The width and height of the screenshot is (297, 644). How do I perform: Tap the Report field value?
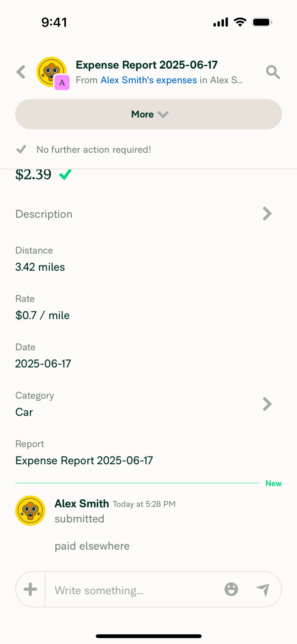point(84,460)
